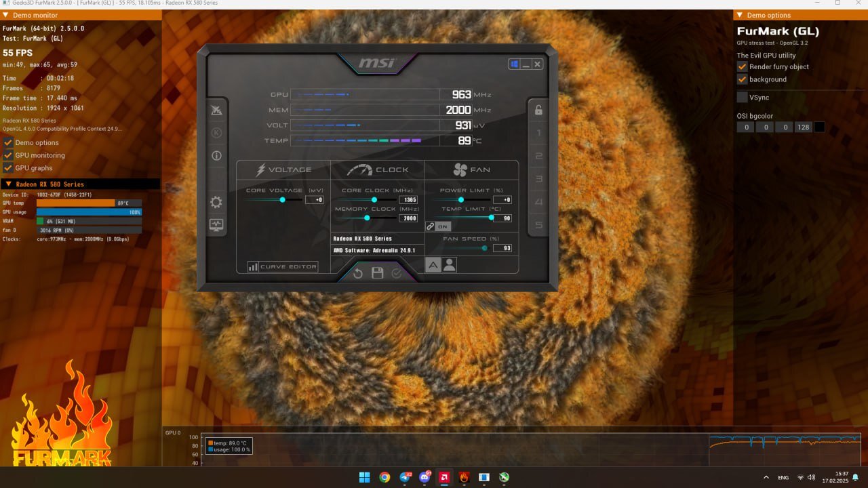
Task: Adjust the Fan Speed slider
Action: pos(462,248)
